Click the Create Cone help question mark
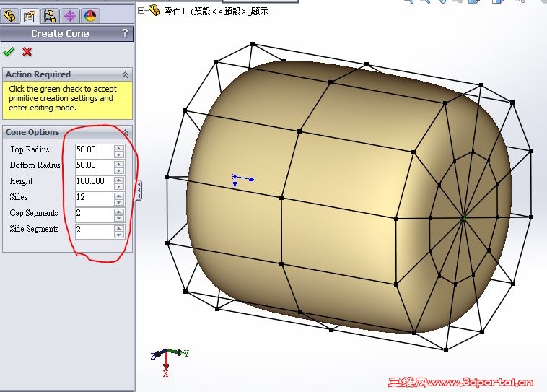This screenshot has height=392, width=547. pyautogui.click(x=126, y=33)
